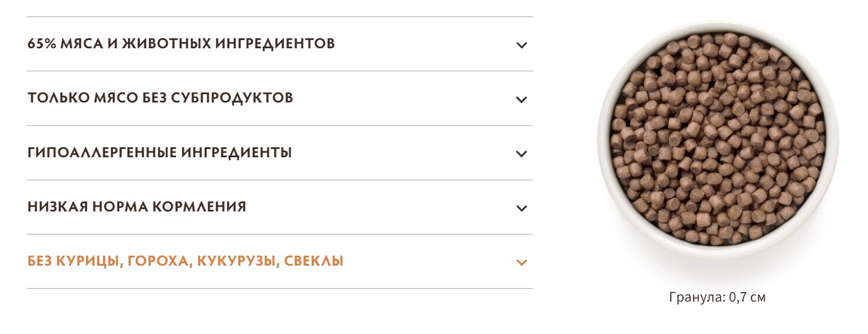Screen dimensions: 868x334
Task: Click the kibble pellets in the bowl
Action: (x=717, y=141)
